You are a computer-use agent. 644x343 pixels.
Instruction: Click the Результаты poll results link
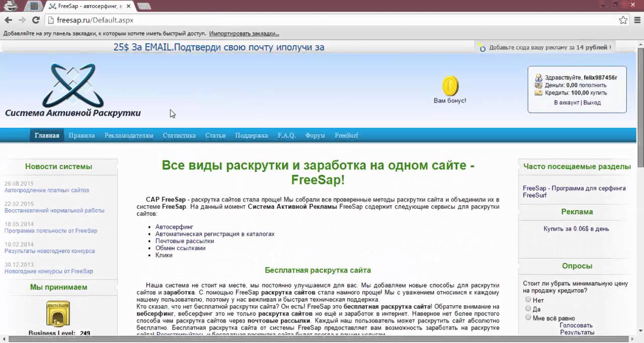(x=577, y=332)
